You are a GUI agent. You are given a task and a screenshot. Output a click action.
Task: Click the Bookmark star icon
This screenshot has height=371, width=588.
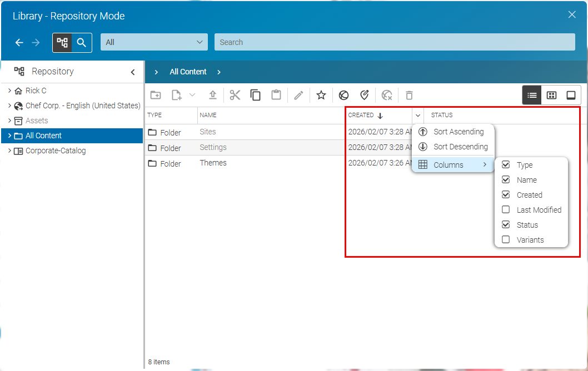[x=321, y=95]
